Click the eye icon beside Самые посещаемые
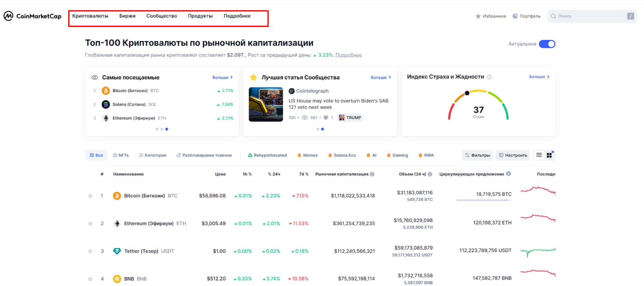This screenshot has width=644, height=286. (94, 77)
